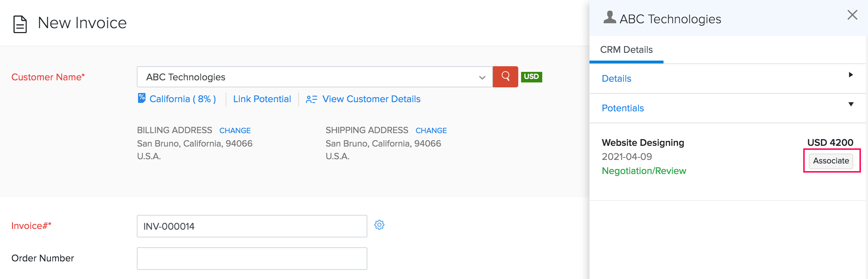Viewport: 868px width, 279px height.
Task: Click the ABC Technologies contact avatar icon
Action: point(609,17)
